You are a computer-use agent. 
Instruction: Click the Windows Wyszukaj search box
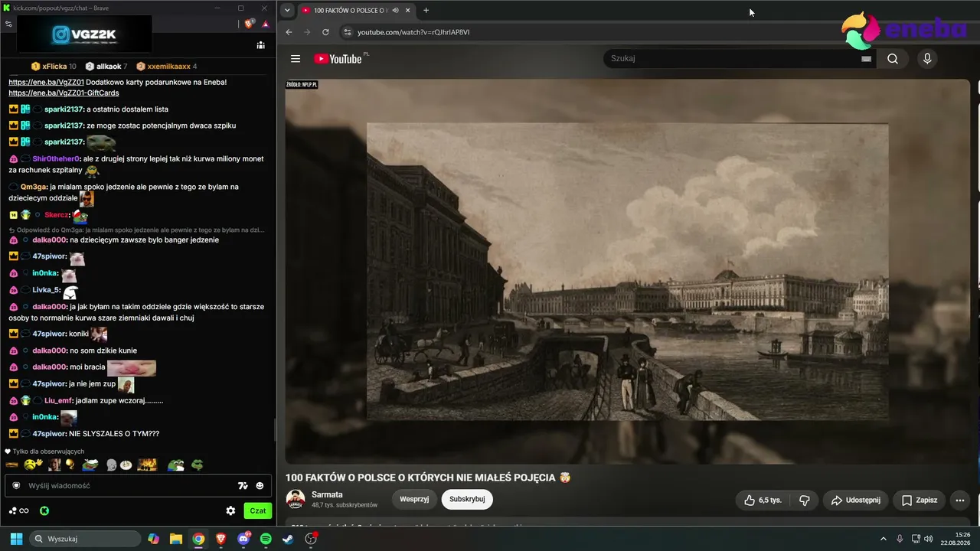pyautogui.click(x=85, y=539)
